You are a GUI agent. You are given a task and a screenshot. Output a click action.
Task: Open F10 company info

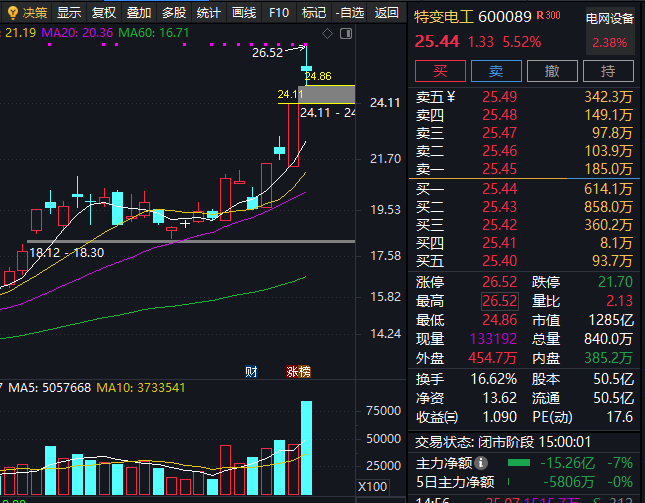[x=278, y=13]
